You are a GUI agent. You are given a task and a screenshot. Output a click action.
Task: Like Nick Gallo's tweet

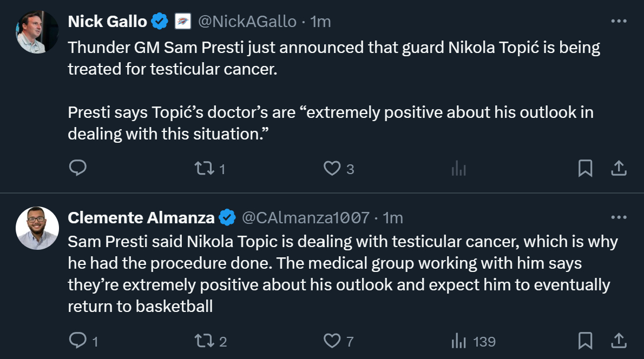tap(332, 169)
